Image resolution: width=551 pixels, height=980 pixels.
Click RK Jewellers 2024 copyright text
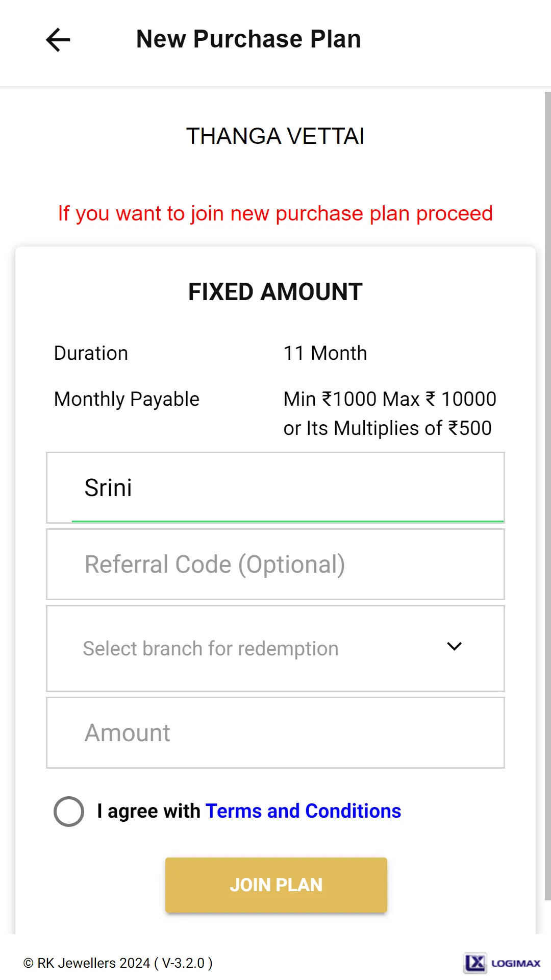click(x=118, y=963)
